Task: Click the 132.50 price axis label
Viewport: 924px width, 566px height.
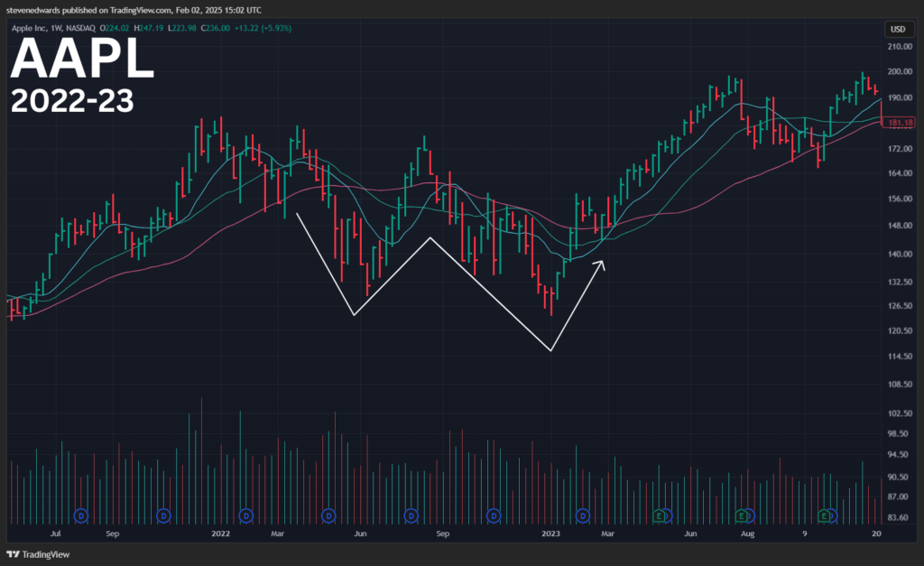Action: (x=900, y=282)
